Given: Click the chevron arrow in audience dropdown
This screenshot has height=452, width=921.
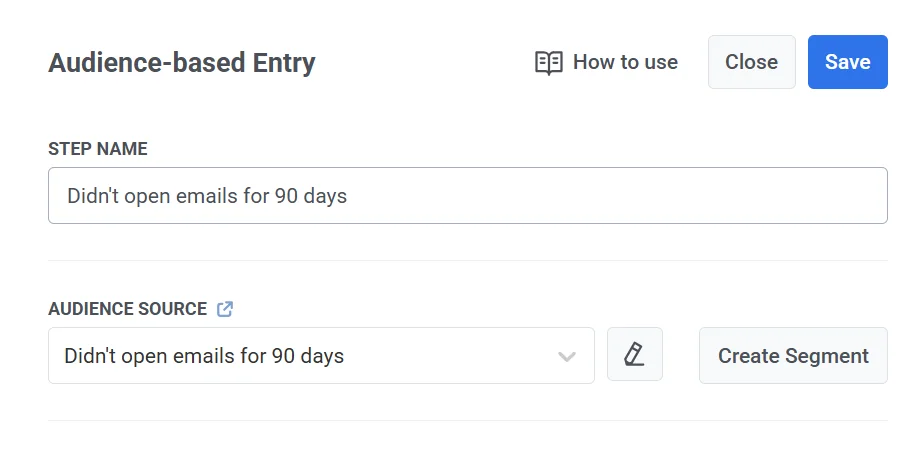Looking at the screenshot, I should pyautogui.click(x=567, y=356).
